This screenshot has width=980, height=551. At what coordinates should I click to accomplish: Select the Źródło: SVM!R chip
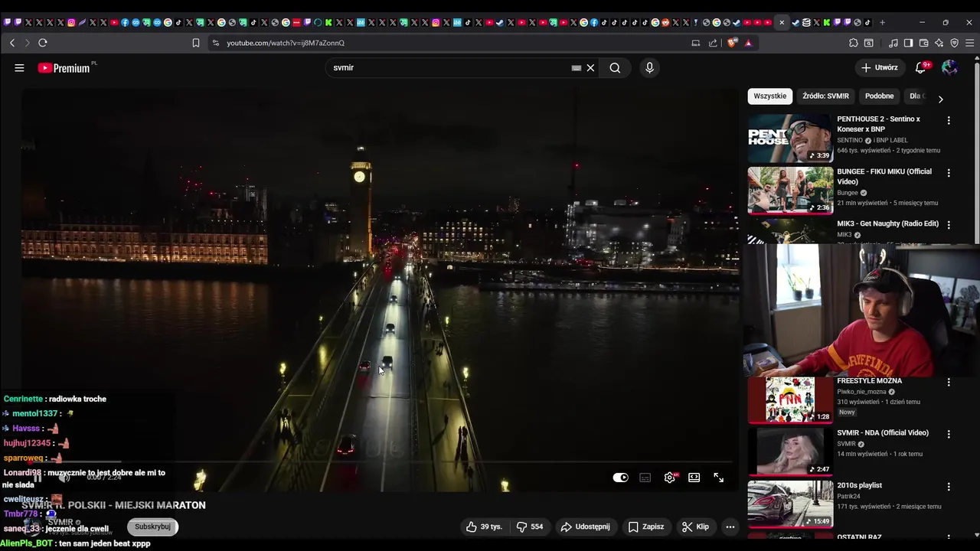click(x=825, y=96)
